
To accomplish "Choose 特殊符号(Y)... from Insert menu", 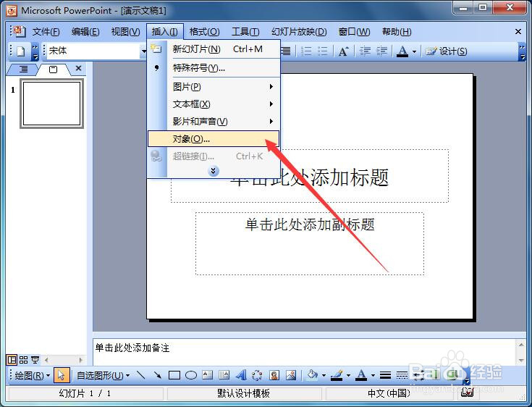I will tap(214, 68).
